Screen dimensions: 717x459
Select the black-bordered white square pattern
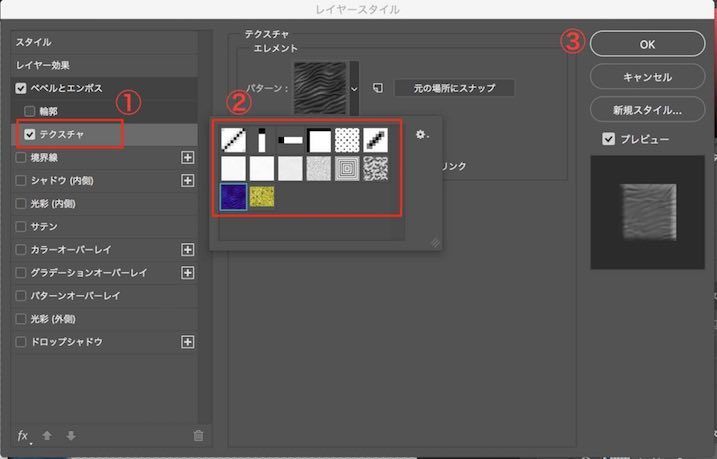[319, 140]
